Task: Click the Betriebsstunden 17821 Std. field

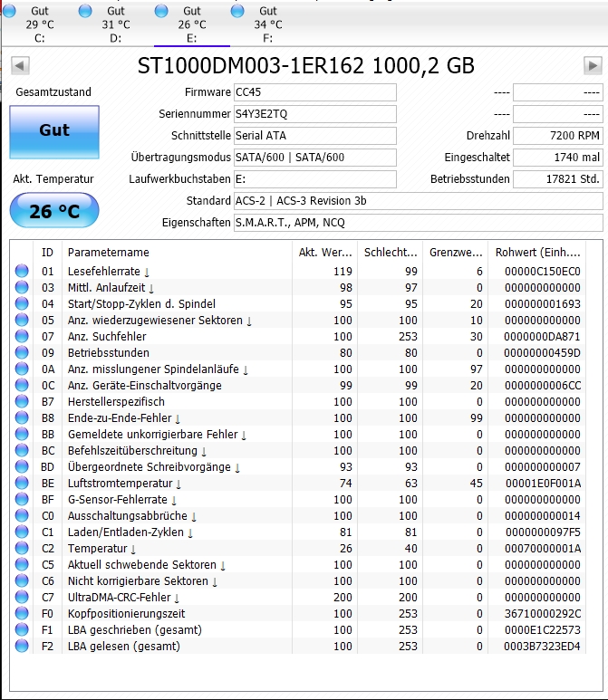Action: pos(558,179)
